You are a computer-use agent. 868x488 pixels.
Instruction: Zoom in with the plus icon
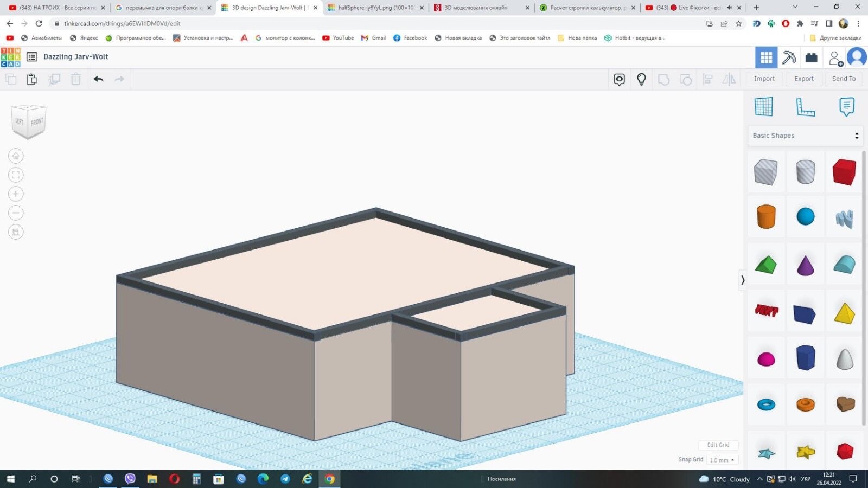click(x=16, y=194)
